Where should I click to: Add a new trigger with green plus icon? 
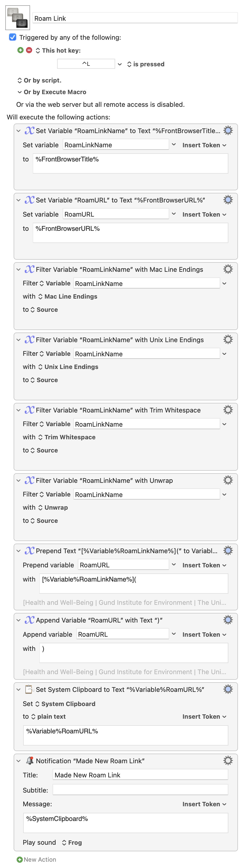tap(20, 50)
